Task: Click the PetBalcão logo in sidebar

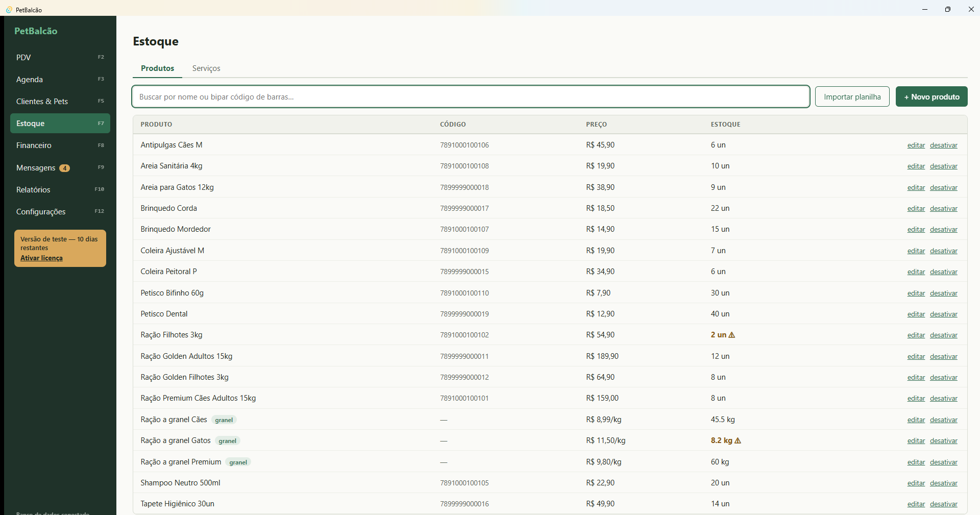Action: 36,31
